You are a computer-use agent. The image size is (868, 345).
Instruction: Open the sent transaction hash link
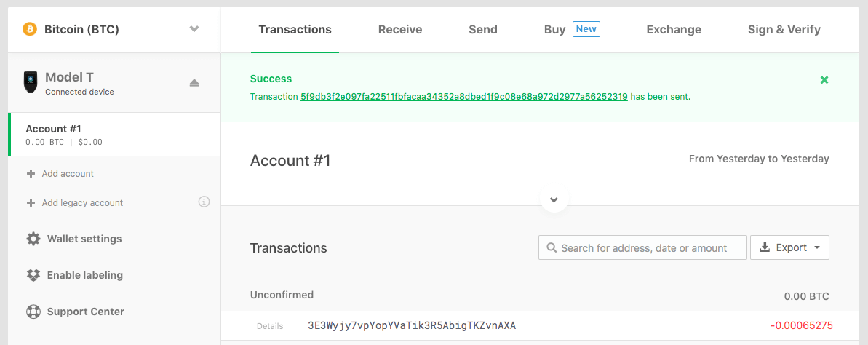[x=464, y=96]
